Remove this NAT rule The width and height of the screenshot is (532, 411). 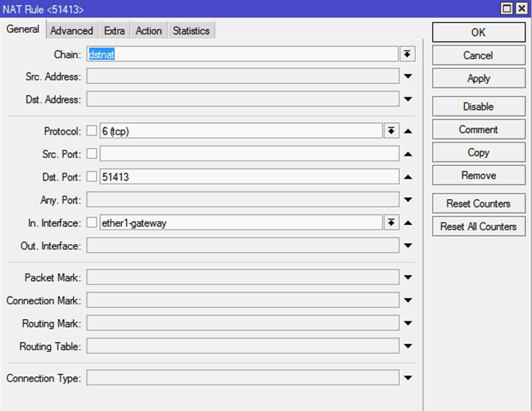479,175
